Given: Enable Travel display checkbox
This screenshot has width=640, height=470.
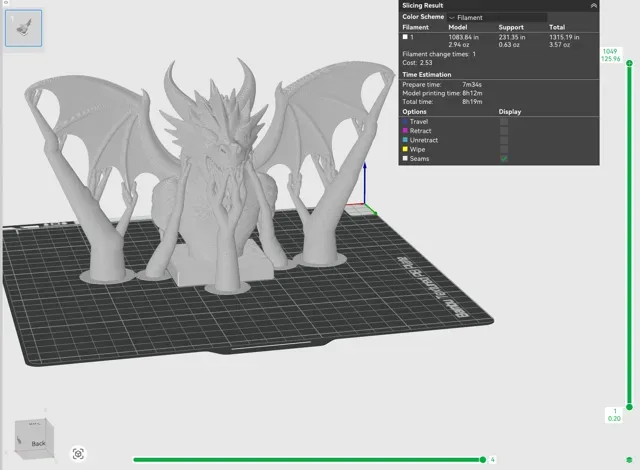Looking at the screenshot, I should (x=504, y=122).
